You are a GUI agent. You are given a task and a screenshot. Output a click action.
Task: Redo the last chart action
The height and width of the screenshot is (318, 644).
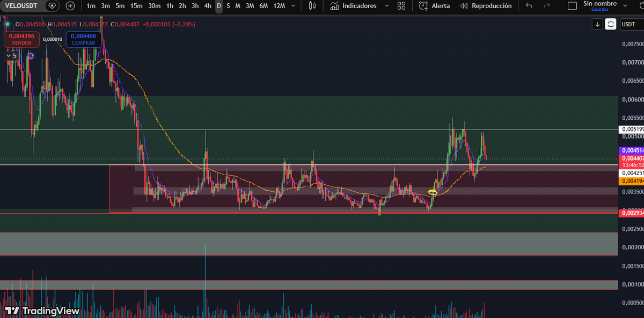coord(547,6)
